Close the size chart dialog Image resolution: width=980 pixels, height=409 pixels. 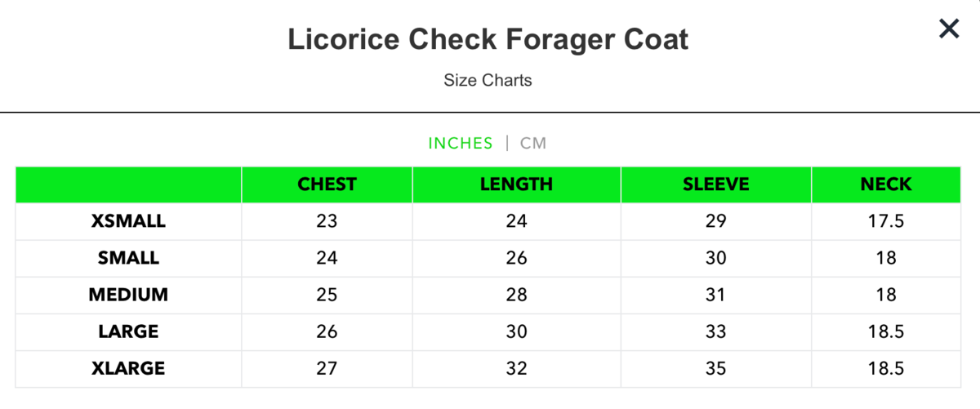948,29
